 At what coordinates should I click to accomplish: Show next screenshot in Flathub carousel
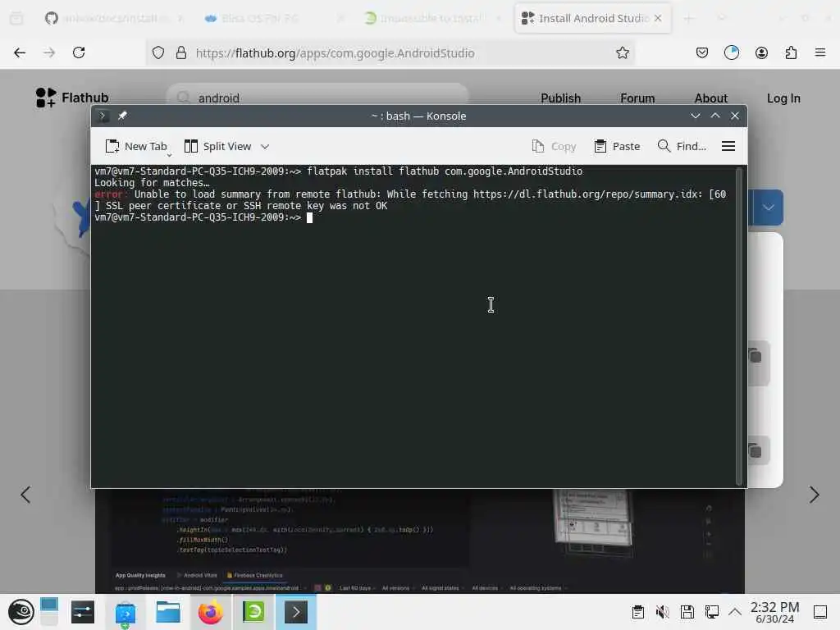(x=815, y=495)
